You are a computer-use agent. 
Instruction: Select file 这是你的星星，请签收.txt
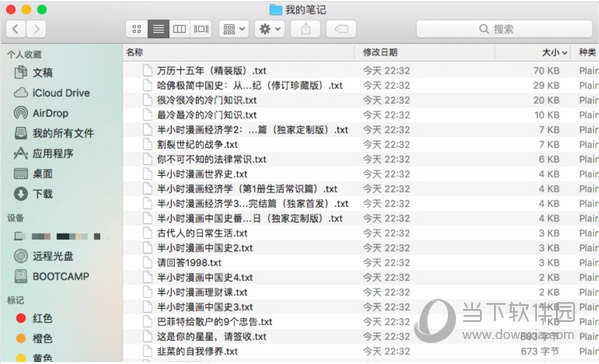pyautogui.click(x=212, y=337)
